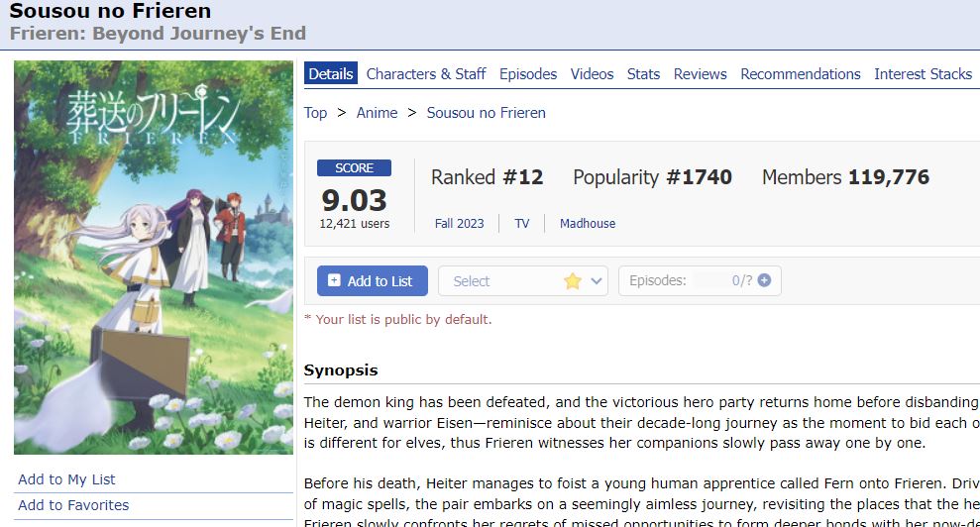
Task: Click the Members 119,776 text
Action: coord(845,177)
